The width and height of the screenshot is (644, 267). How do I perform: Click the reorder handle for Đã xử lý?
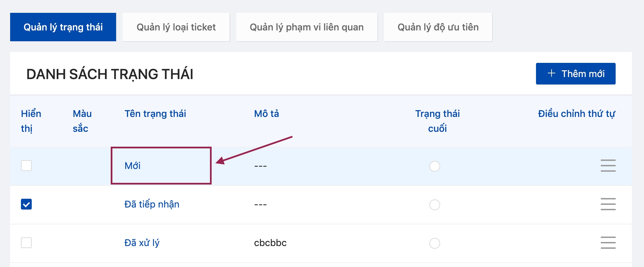tap(608, 243)
